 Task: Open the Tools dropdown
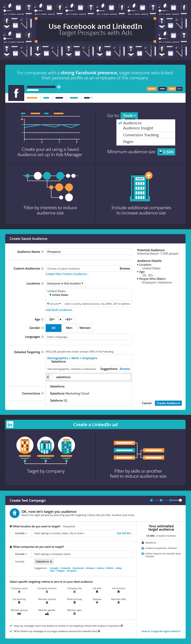click(x=129, y=115)
